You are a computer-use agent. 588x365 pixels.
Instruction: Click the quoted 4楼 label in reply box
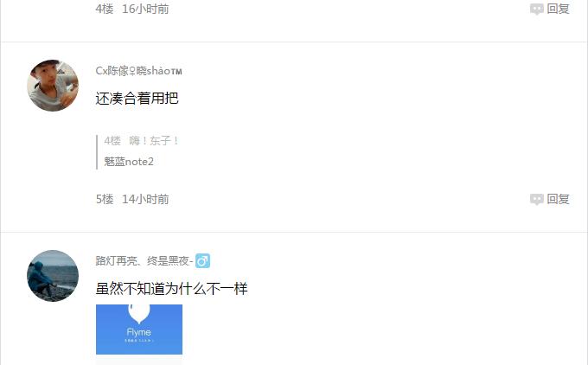(112, 141)
